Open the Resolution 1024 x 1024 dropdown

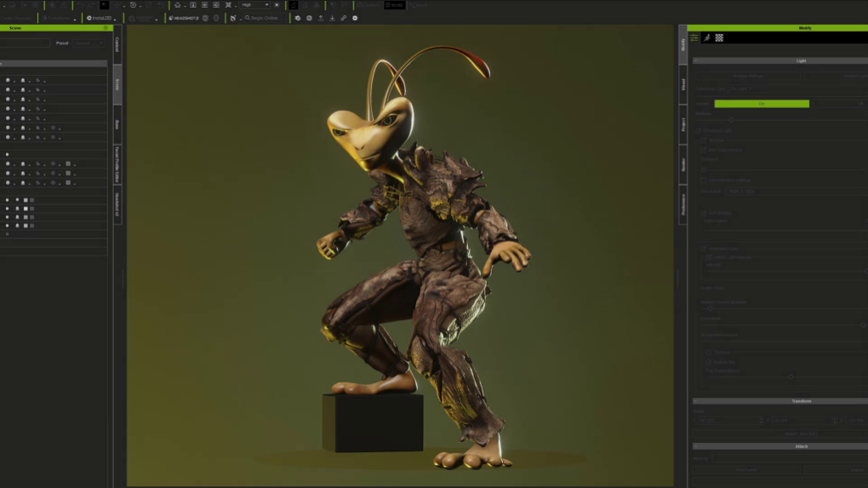click(x=797, y=191)
